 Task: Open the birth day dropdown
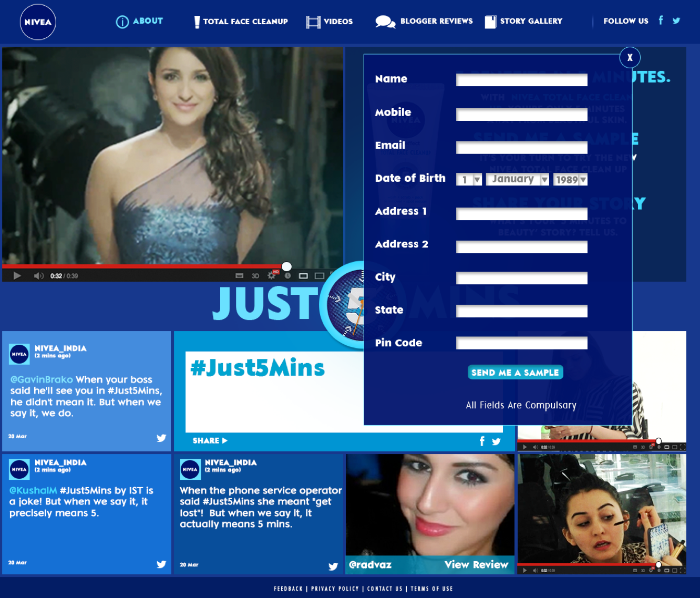(469, 180)
